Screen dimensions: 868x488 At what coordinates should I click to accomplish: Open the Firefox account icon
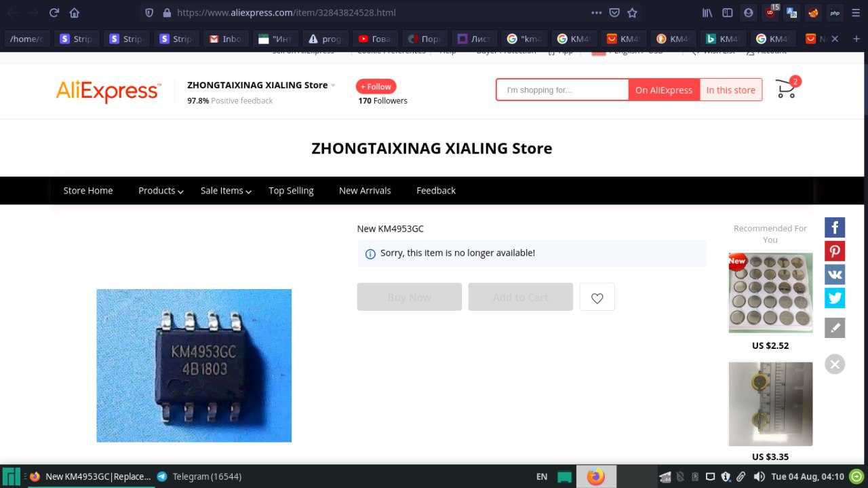pyautogui.click(x=749, y=12)
